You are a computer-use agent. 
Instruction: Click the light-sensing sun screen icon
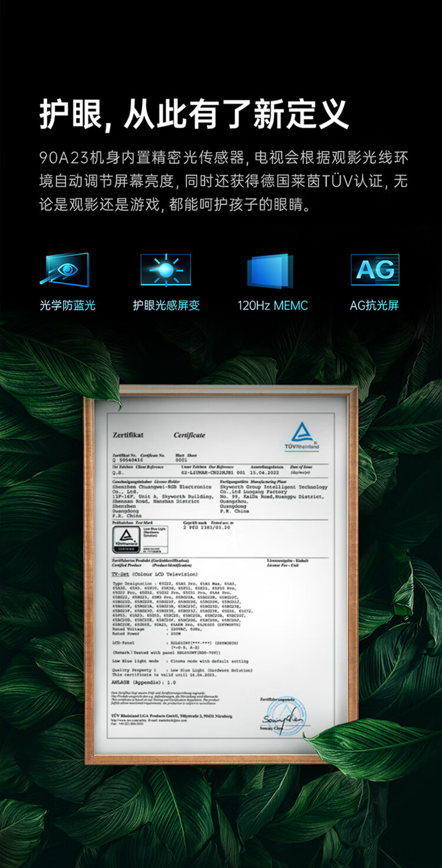[166, 270]
